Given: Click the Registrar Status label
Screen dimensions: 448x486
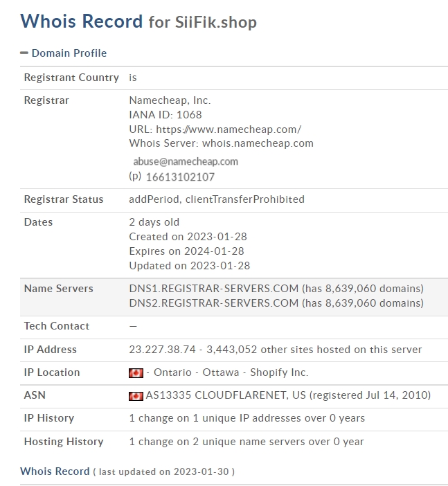Looking at the screenshot, I should tap(64, 199).
